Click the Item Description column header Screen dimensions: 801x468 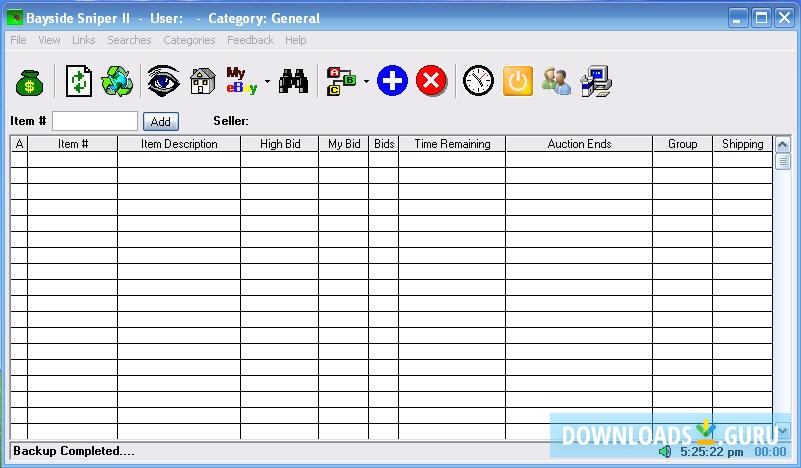point(179,144)
